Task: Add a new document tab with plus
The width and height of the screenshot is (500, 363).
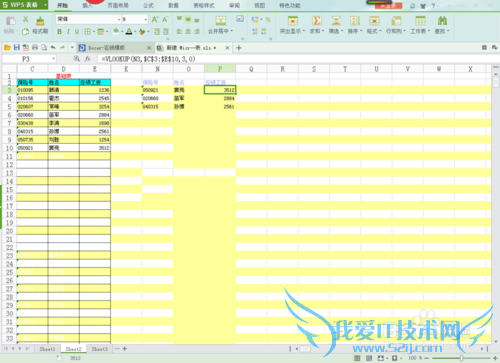Action: click(239, 48)
